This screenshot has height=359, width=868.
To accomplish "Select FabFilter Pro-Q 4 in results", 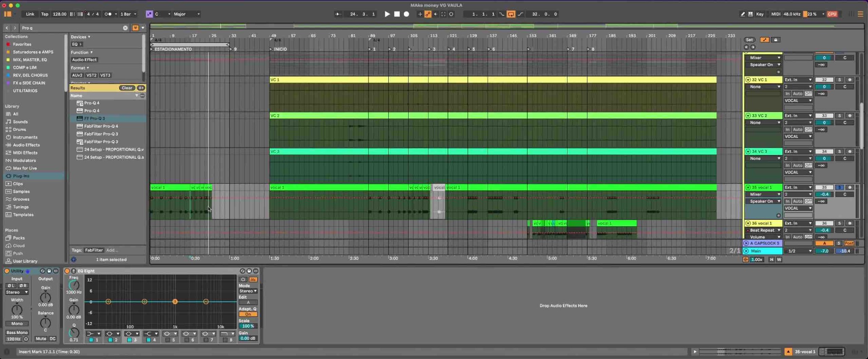I will click(x=101, y=126).
